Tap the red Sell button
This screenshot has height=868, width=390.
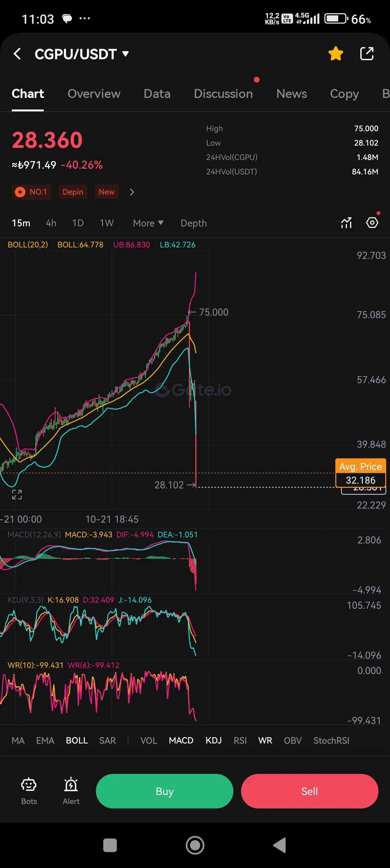point(309,791)
